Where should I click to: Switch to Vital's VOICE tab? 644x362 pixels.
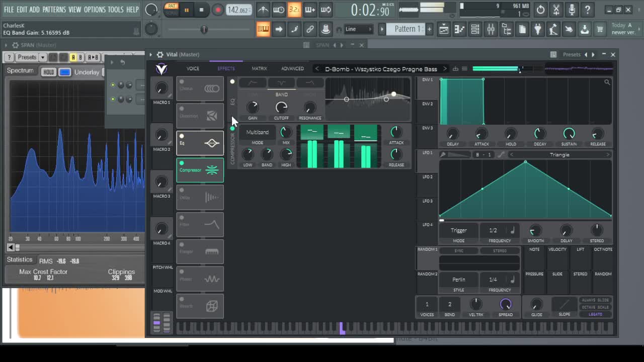point(193,68)
